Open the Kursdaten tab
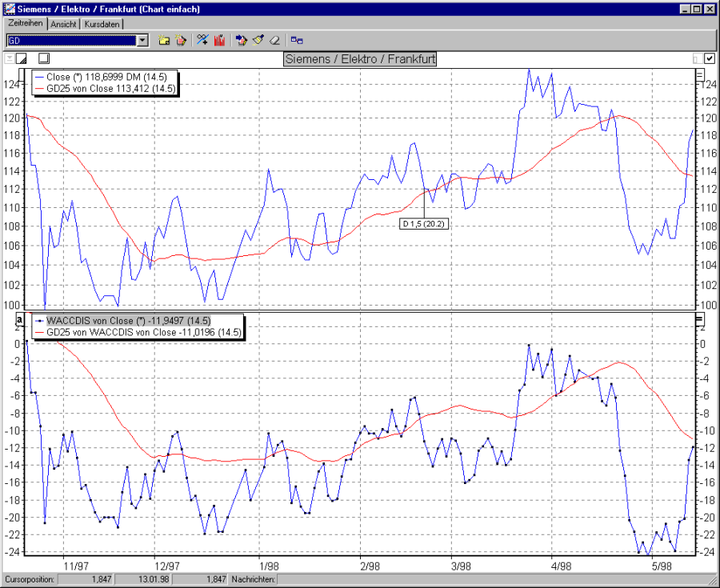 point(102,24)
